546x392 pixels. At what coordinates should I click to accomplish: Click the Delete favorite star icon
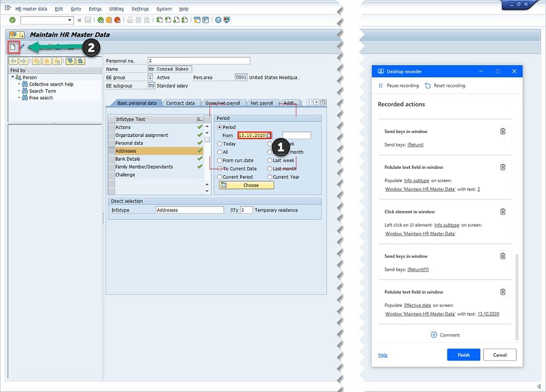click(57, 61)
